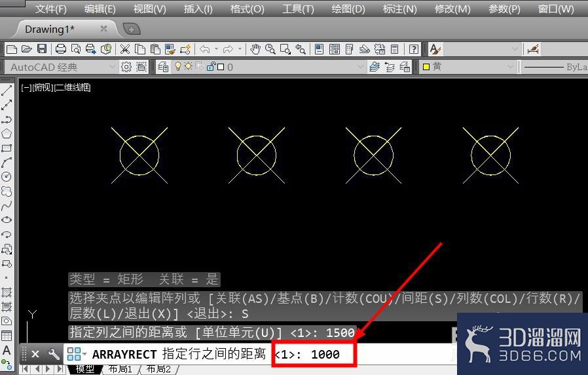Viewport: 588px width, 375px height.
Task: Click the New drawing icon
Action: click(12, 49)
